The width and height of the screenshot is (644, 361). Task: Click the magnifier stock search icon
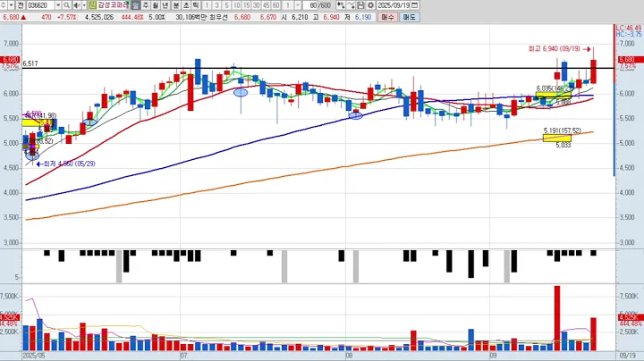click(66, 5)
